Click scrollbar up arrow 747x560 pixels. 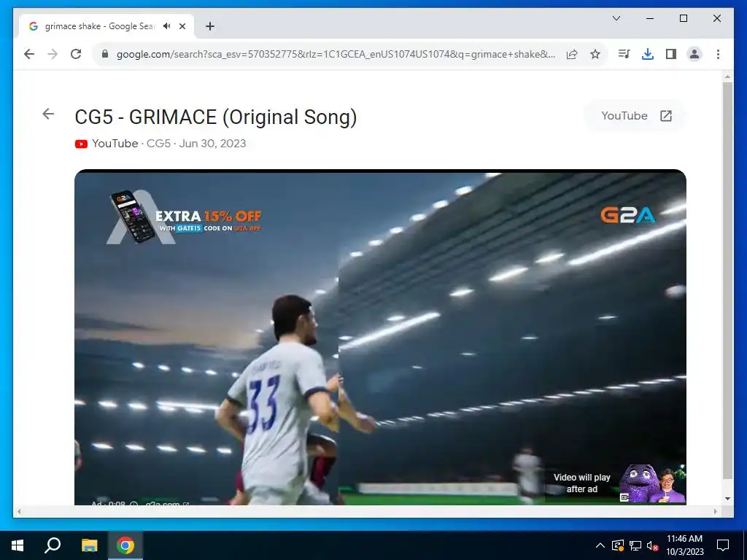pos(727,76)
